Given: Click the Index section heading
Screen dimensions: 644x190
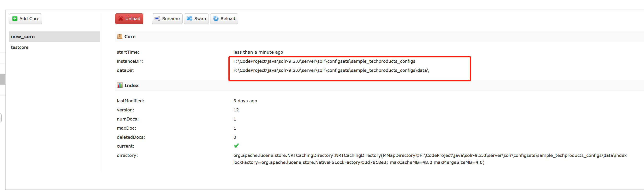Looking at the screenshot, I should point(131,85).
